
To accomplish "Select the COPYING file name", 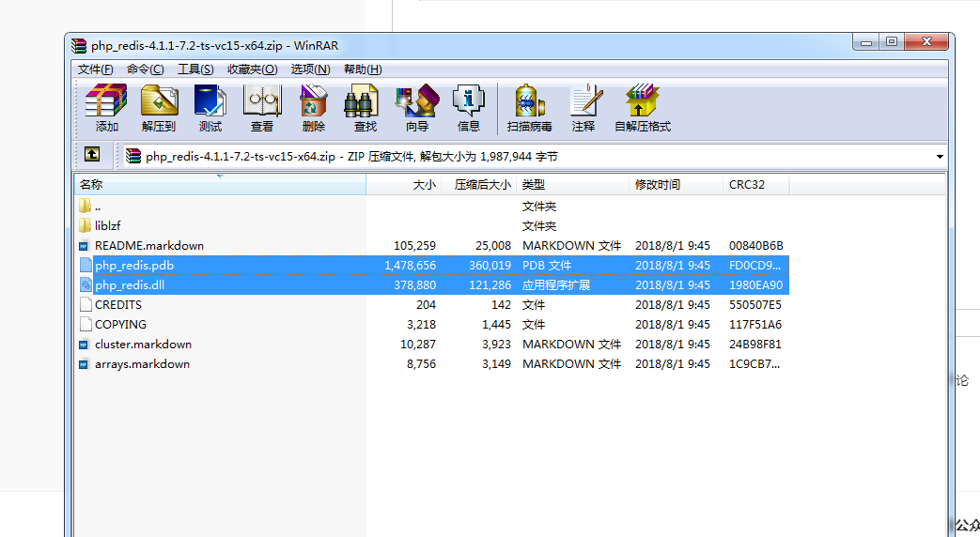I will coord(120,325).
